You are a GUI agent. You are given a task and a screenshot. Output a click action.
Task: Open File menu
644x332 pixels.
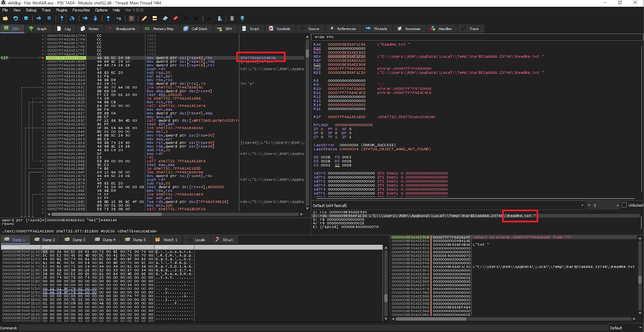5,10
